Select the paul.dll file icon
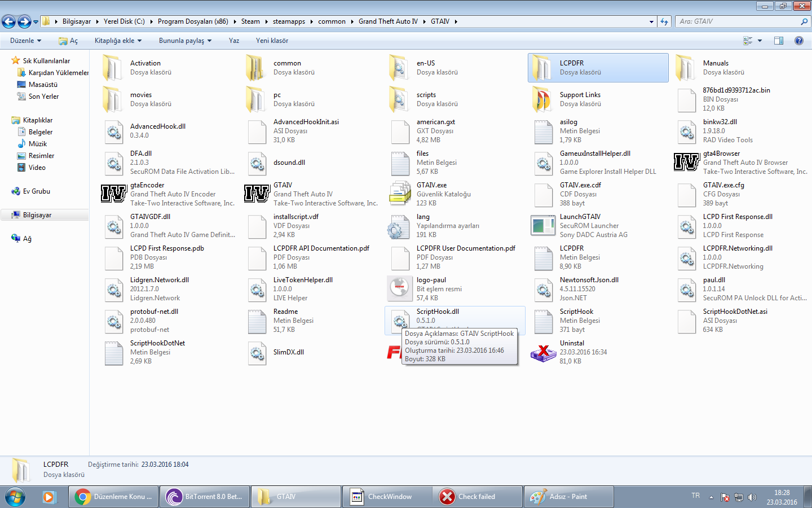Image resolution: width=812 pixels, height=508 pixels. [687, 289]
